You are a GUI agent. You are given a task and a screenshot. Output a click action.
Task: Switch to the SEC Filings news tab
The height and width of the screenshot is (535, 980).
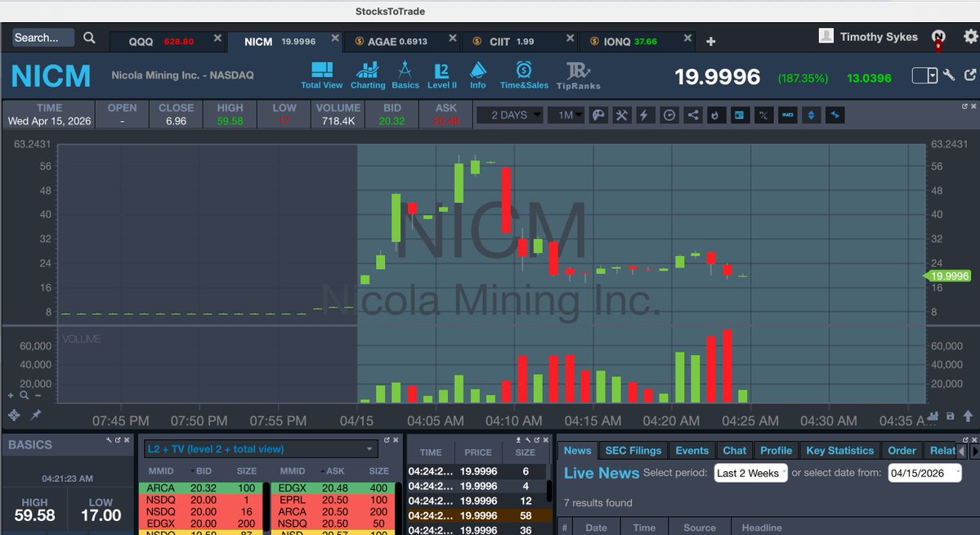pos(633,450)
